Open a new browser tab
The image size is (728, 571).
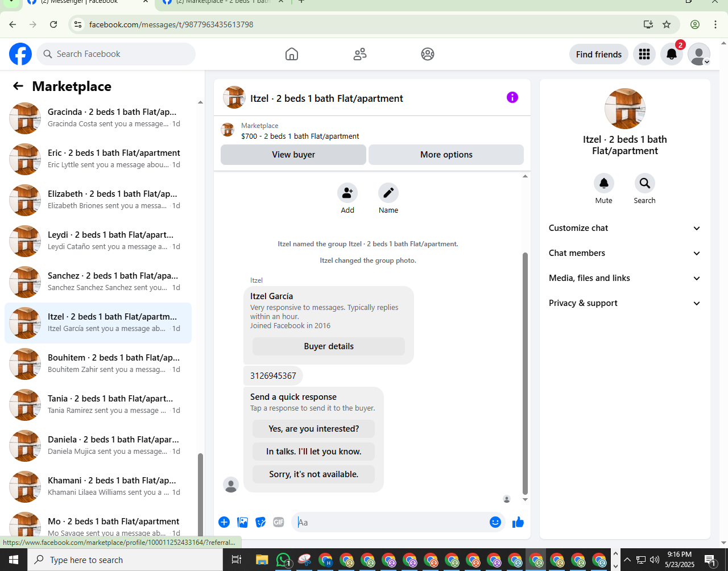301,2
